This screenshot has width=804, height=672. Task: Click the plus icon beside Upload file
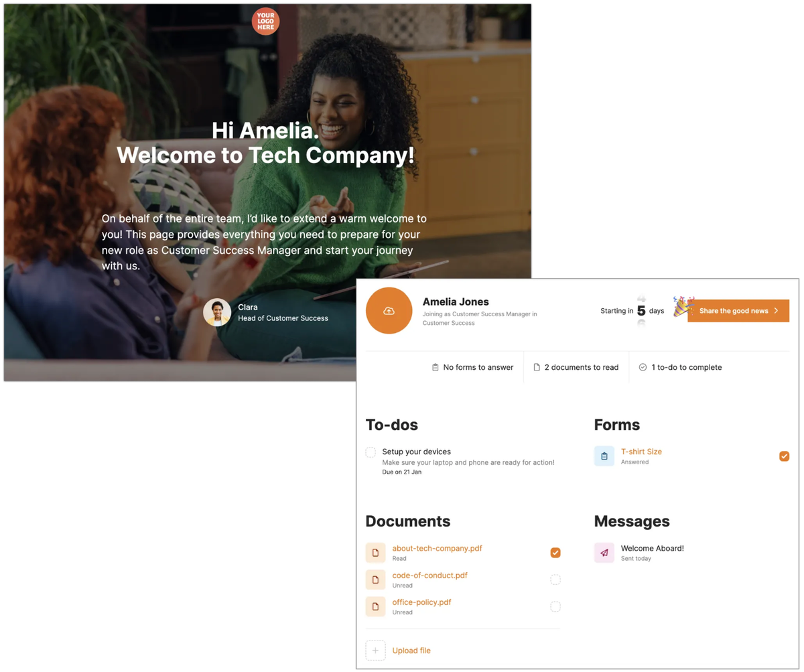click(x=376, y=651)
